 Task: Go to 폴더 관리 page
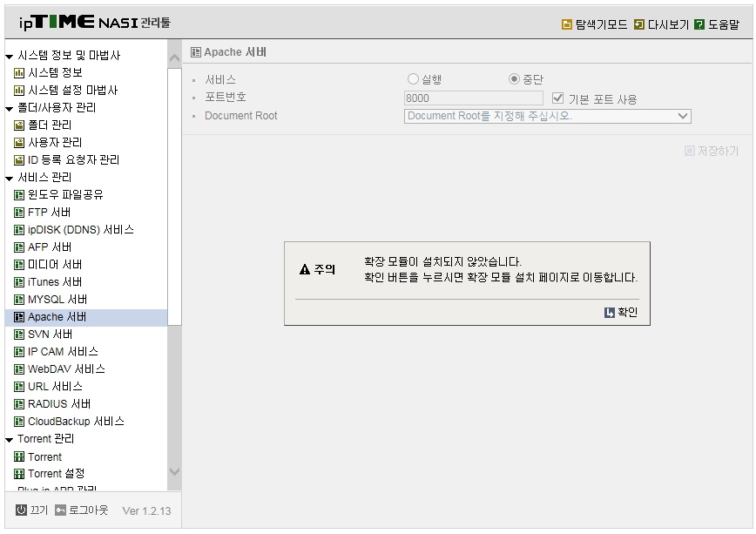click(x=50, y=125)
